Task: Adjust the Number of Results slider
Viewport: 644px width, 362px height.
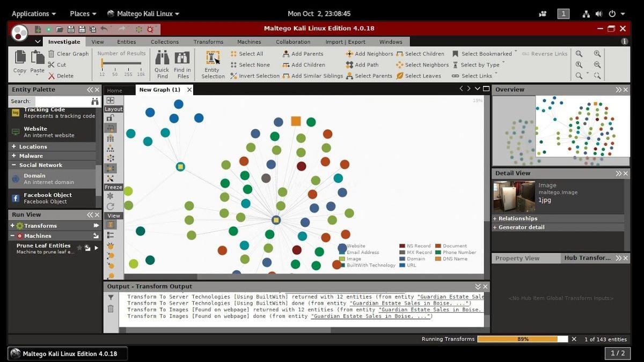Action: pos(103,64)
